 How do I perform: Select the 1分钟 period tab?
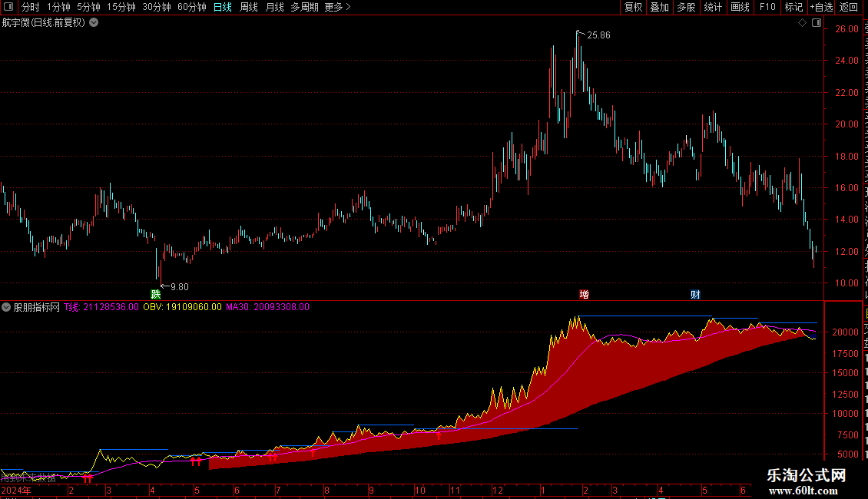58,7
